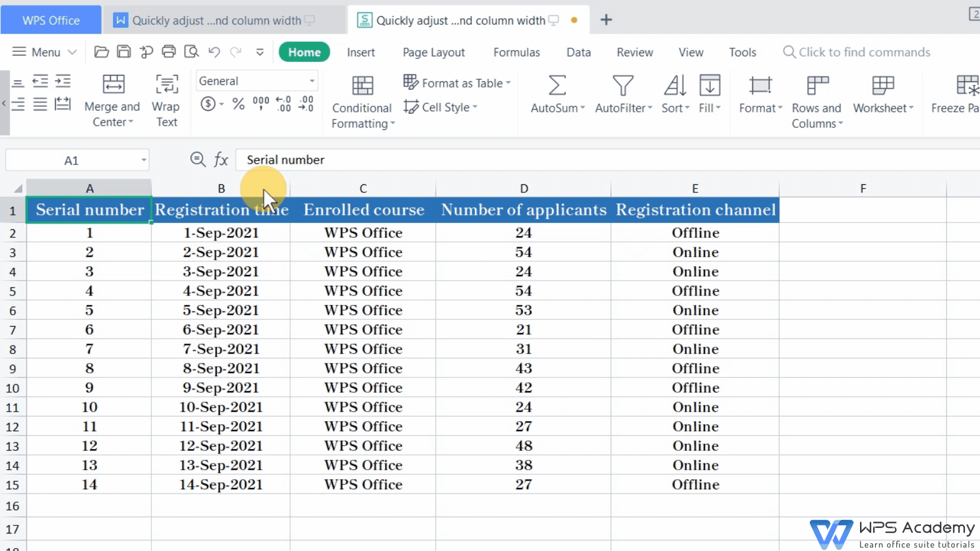Open the Page Layout tab

pyautogui.click(x=434, y=52)
